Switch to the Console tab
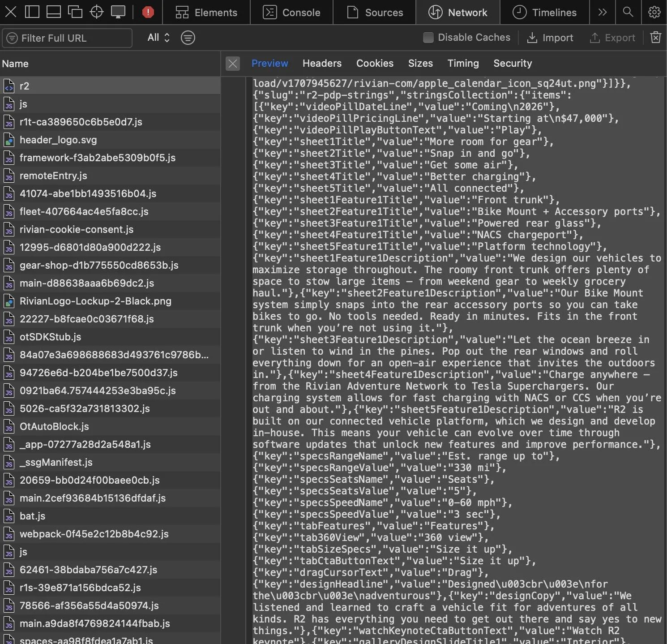This screenshot has width=667, height=644. coord(291,12)
